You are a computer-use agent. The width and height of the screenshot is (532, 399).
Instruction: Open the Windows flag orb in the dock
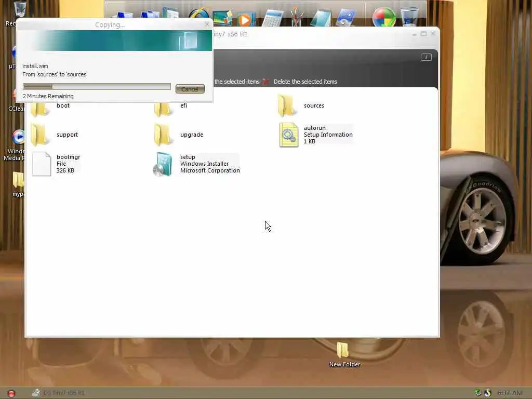(384, 17)
